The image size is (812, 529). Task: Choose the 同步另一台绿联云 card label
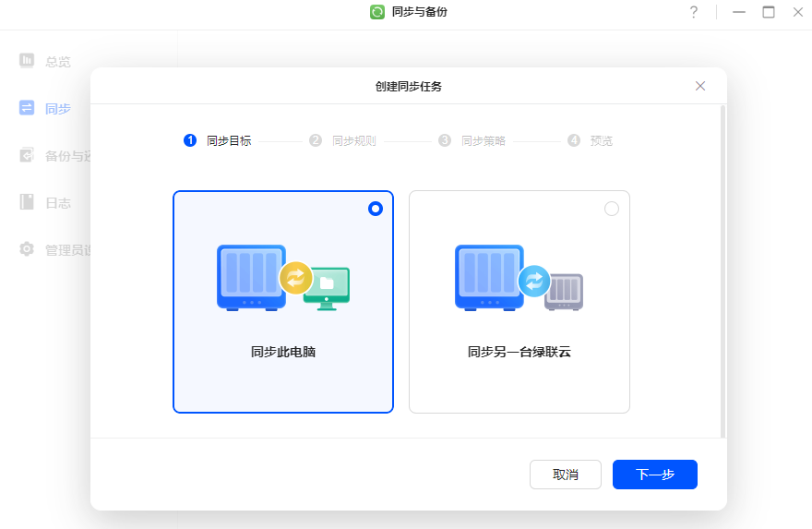pyautogui.click(x=519, y=352)
